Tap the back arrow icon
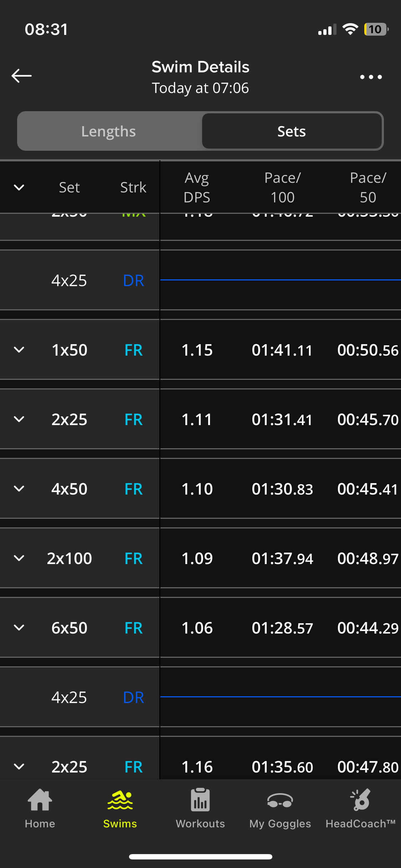Screen dimensions: 401x868 21,76
